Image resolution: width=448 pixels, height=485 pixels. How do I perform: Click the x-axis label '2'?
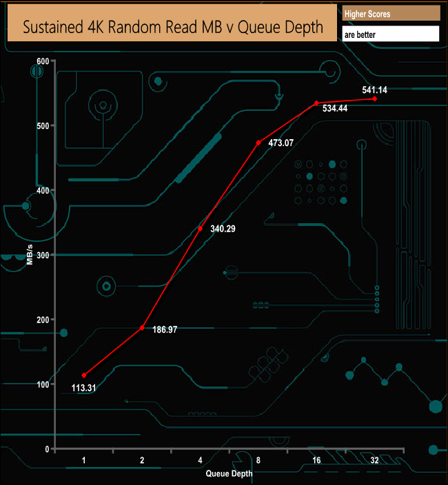coord(142,460)
